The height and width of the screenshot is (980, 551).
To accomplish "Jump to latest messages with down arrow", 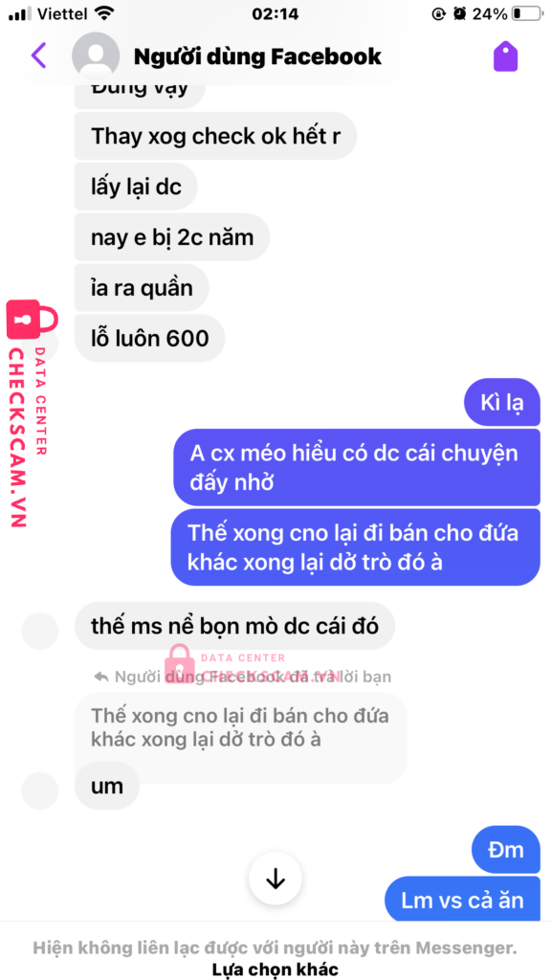I will point(275,880).
